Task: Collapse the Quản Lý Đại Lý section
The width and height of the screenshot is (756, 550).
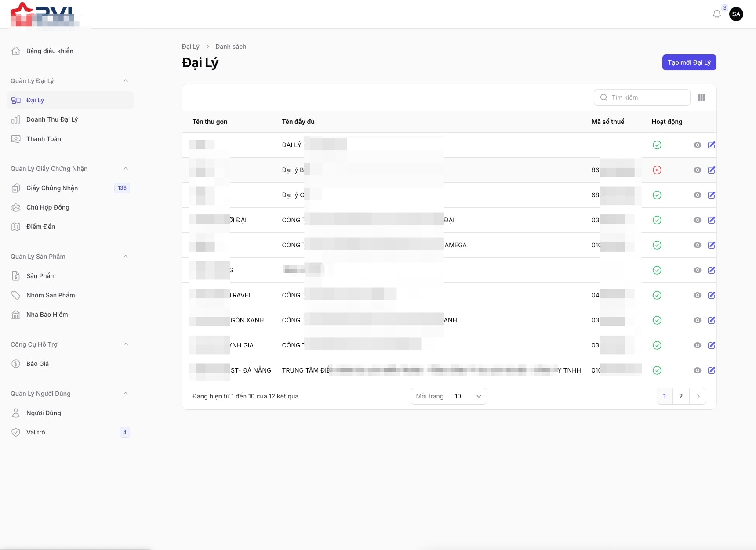Action: (125, 81)
